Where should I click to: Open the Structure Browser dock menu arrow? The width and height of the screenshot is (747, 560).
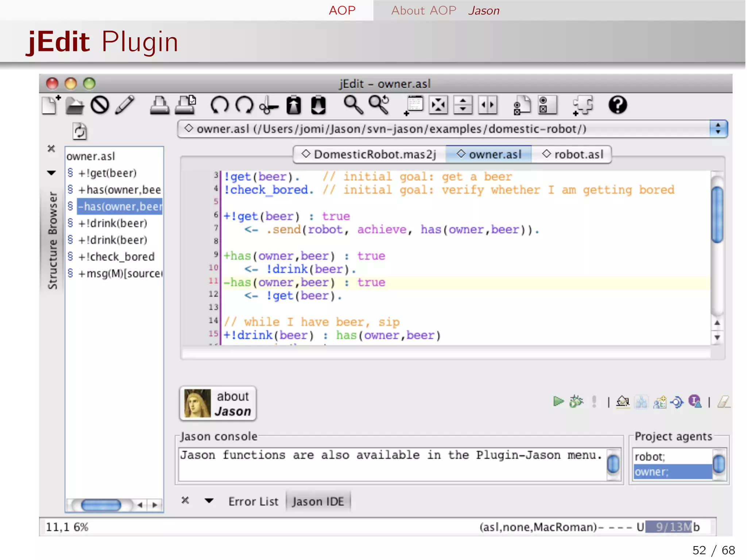pyautogui.click(x=51, y=173)
